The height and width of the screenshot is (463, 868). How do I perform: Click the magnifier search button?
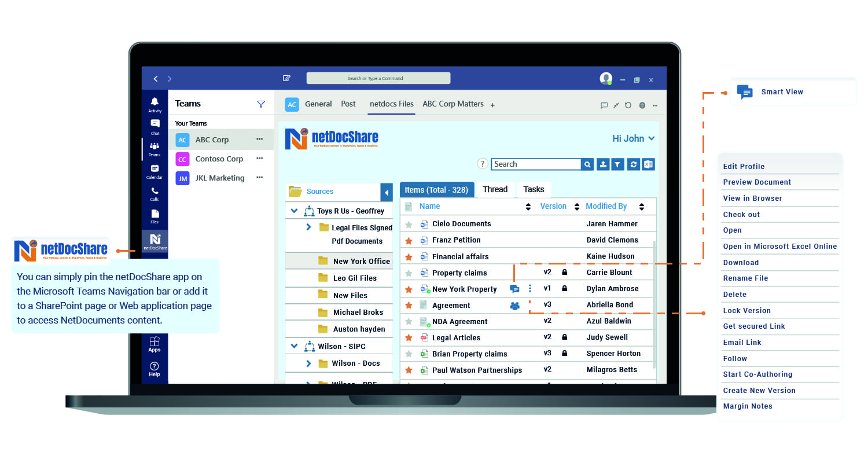pos(587,164)
